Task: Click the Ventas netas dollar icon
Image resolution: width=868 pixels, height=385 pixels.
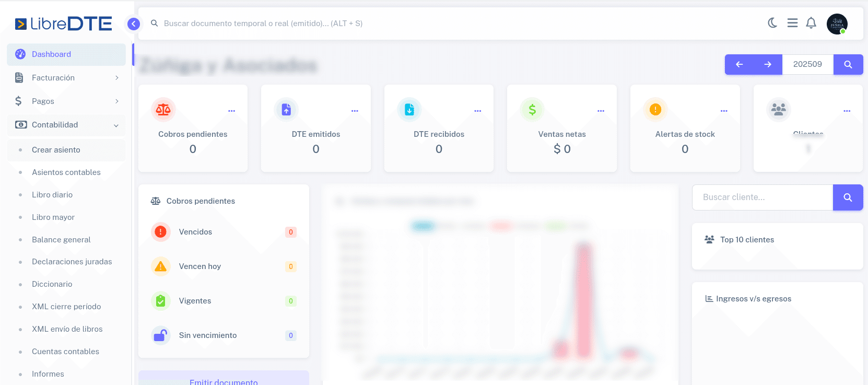Action: tap(532, 110)
